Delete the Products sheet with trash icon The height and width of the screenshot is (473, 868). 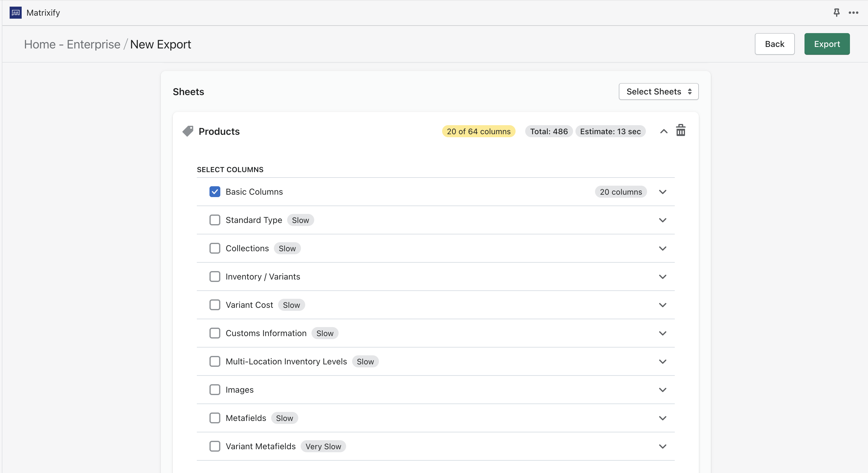click(x=680, y=131)
